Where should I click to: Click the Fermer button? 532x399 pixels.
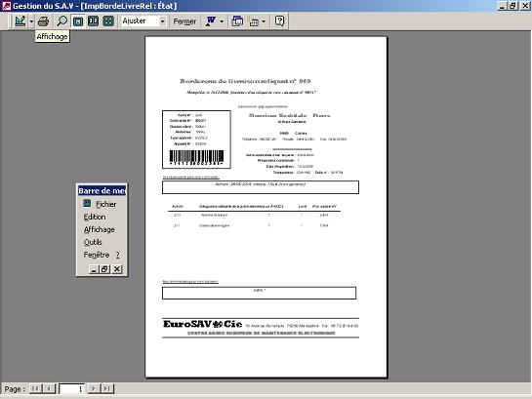point(184,21)
